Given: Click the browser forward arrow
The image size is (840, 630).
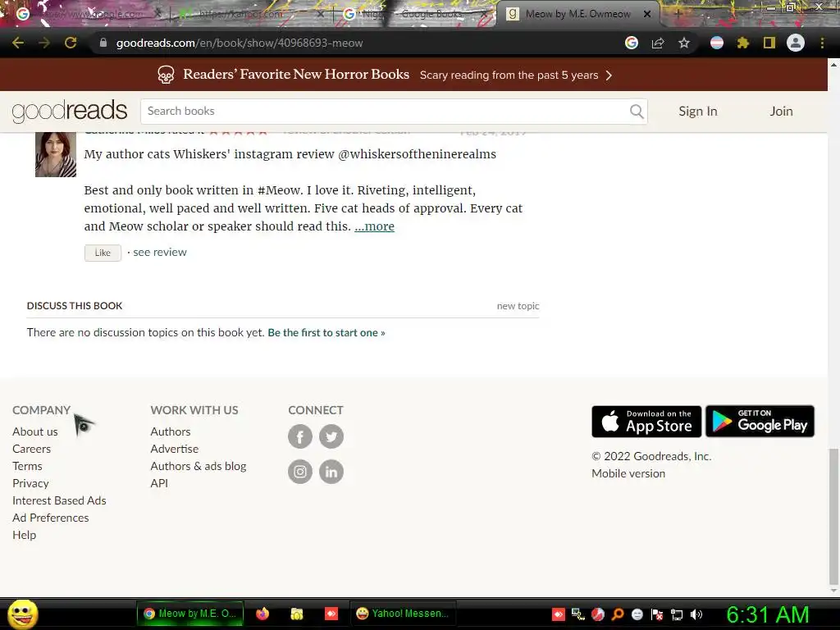Looking at the screenshot, I should [44, 43].
